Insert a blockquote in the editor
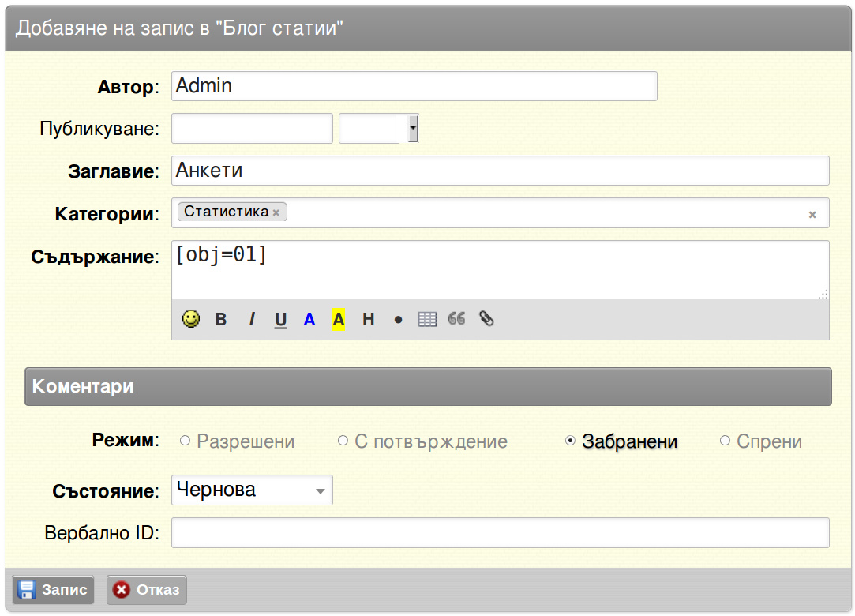The height and width of the screenshot is (616, 855). pyautogui.click(x=457, y=318)
